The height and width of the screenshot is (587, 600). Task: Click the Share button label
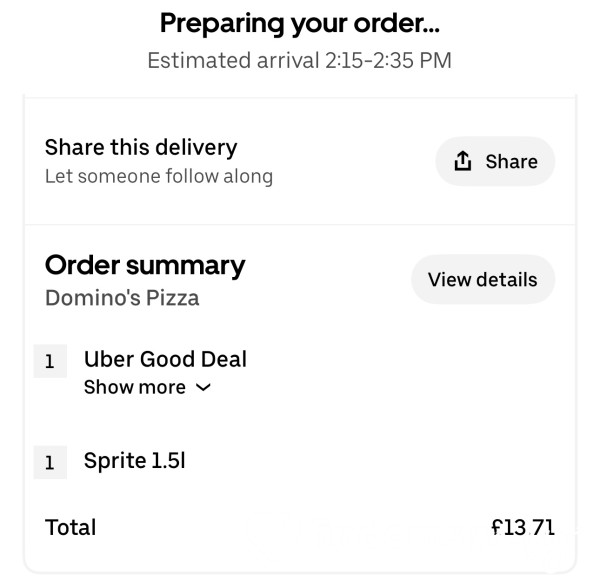coord(511,161)
